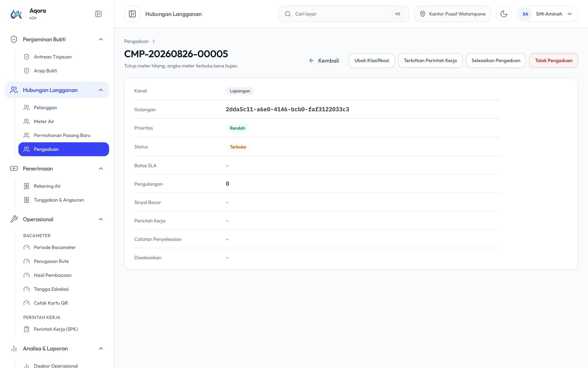588x368 pixels.
Task: Open the Kantor Pusat Watampone branch selector
Action: coord(452,14)
